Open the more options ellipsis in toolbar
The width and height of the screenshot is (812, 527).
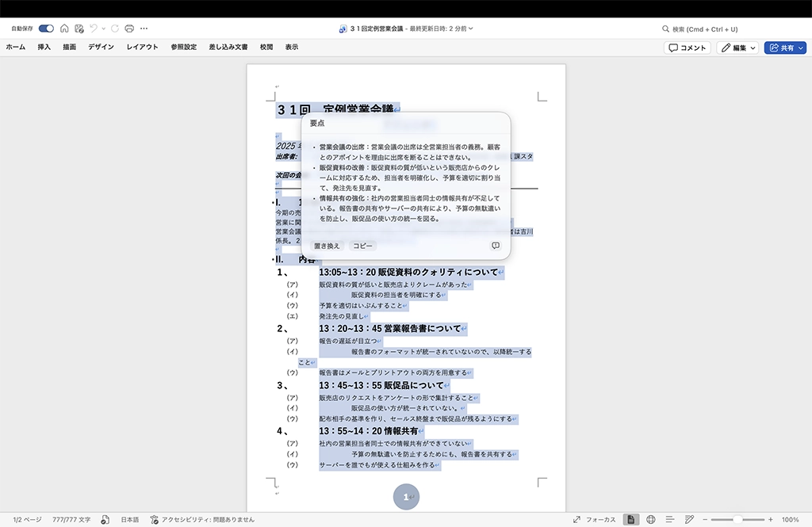coord(144,29)
